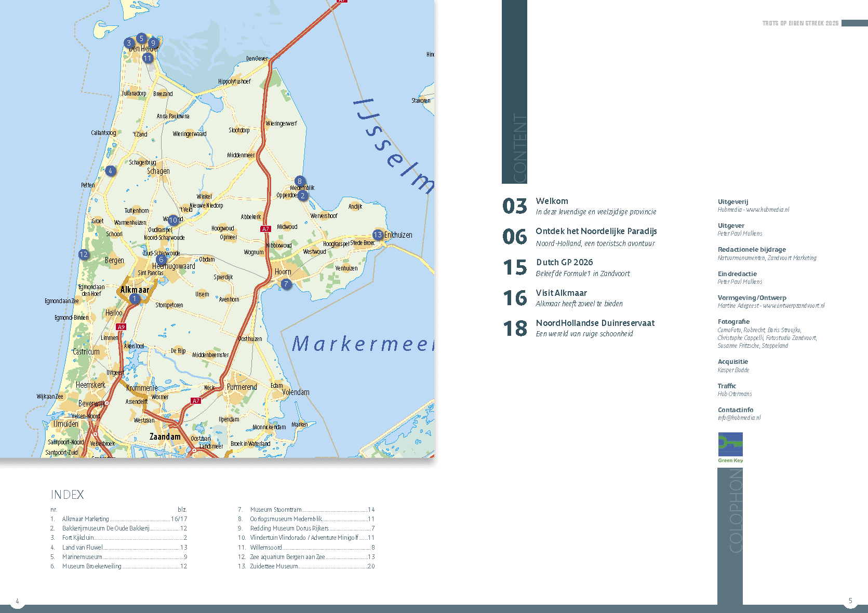Click marker 11 below Den Helder
Viewport: 868px width, 613px height.
148,58
